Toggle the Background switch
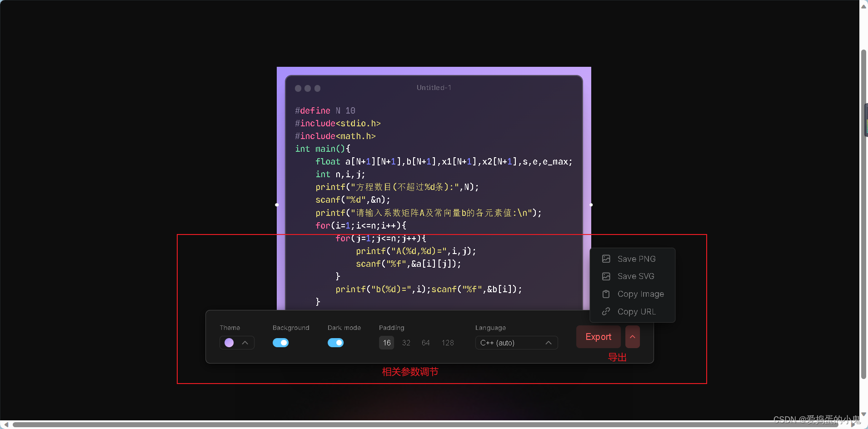Image resolution: width=868 pixels, height=429 pixels. tap(280, 343)
